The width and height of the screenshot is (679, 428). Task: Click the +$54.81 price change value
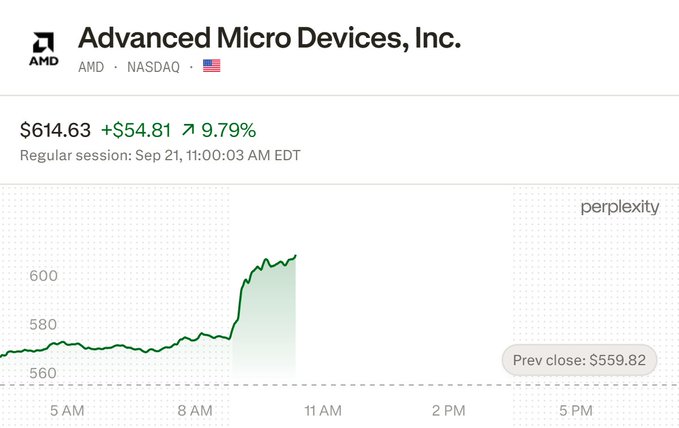(136, 130)
